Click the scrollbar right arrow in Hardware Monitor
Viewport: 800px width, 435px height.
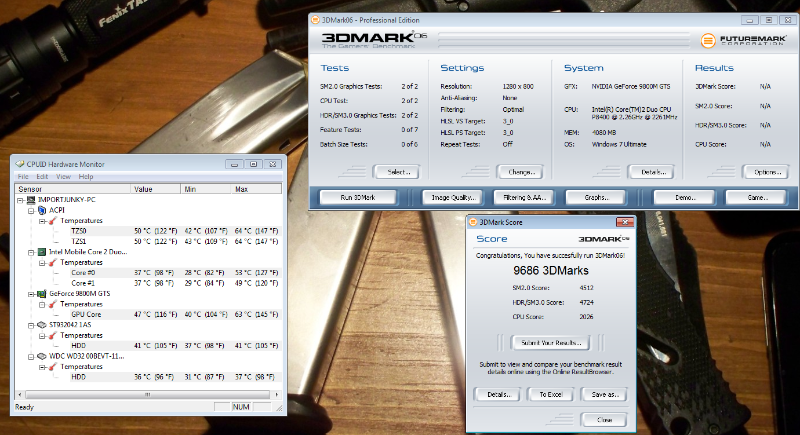click(x=277, y=394)
